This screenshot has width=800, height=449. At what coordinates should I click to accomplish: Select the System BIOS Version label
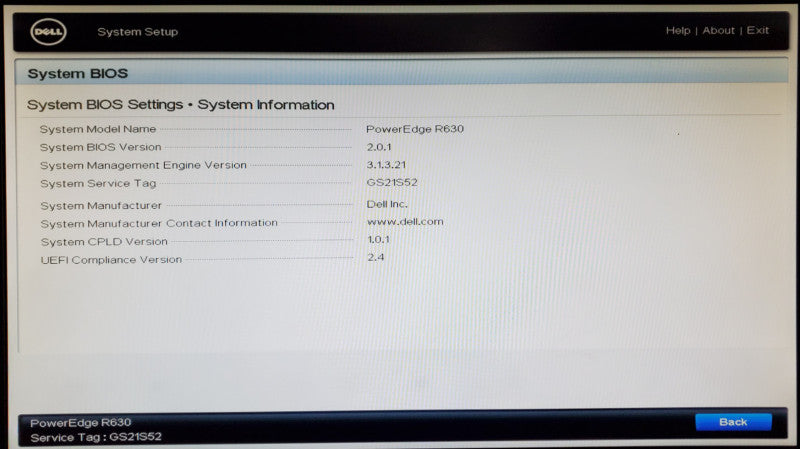(x=101, y=147)
